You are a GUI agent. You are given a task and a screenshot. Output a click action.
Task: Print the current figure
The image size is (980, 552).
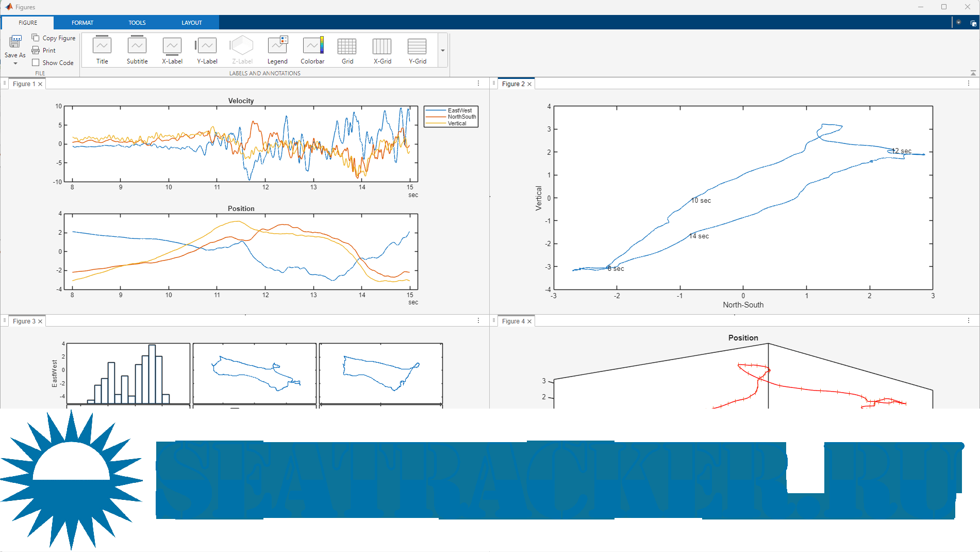(44, 50)
